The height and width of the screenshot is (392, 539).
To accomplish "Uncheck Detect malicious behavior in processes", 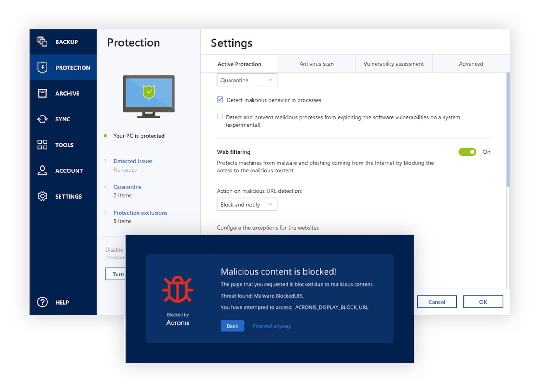I will (x=220, y=100).
